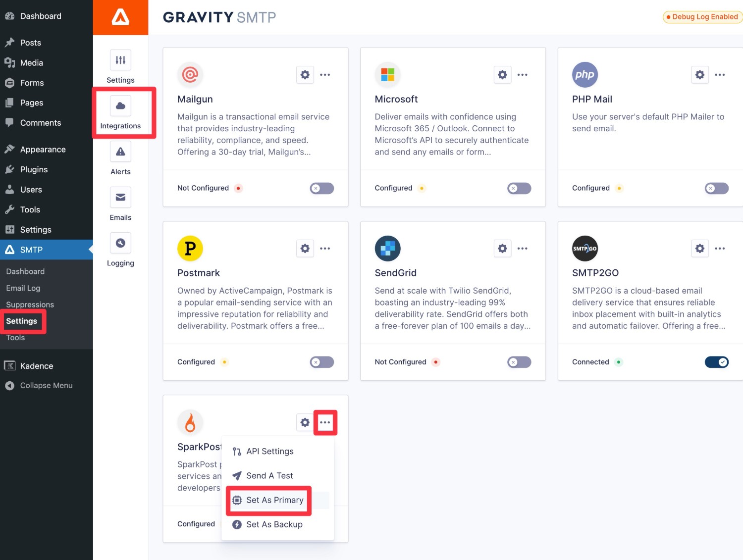This screenshot has width=743, height=560.
Task: Open Gravity SMTP Settings panel icon
Action: 120,60
